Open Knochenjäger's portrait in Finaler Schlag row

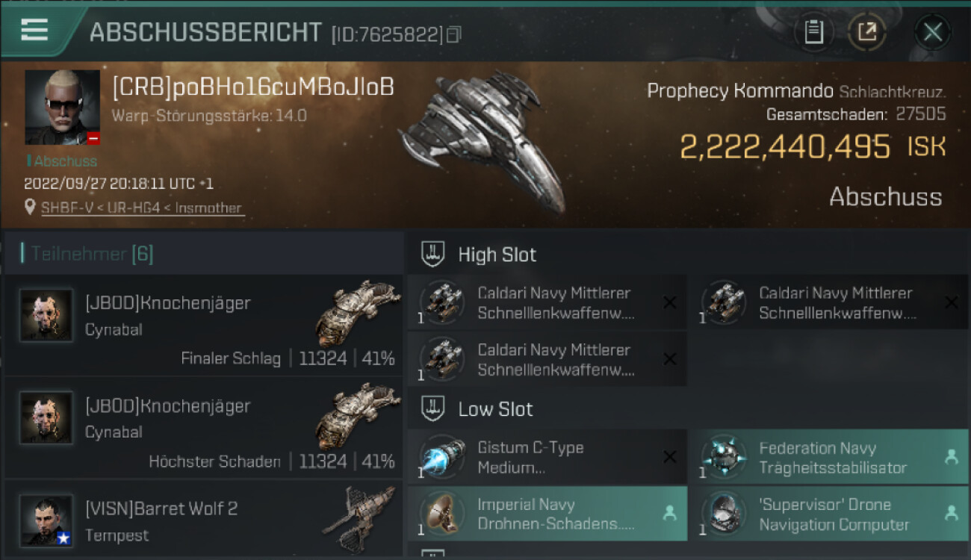[46, 316]
